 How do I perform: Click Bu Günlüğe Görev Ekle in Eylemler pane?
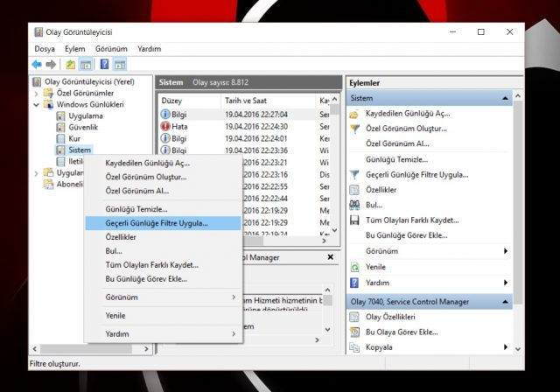tap(407, 235)
